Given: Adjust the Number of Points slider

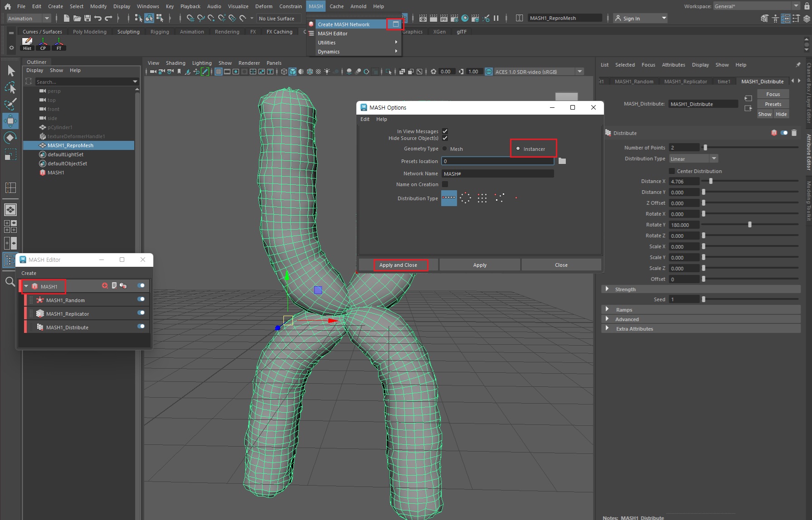Looking at the screenshot, I should pyautogui.click(x=705, y=148).
